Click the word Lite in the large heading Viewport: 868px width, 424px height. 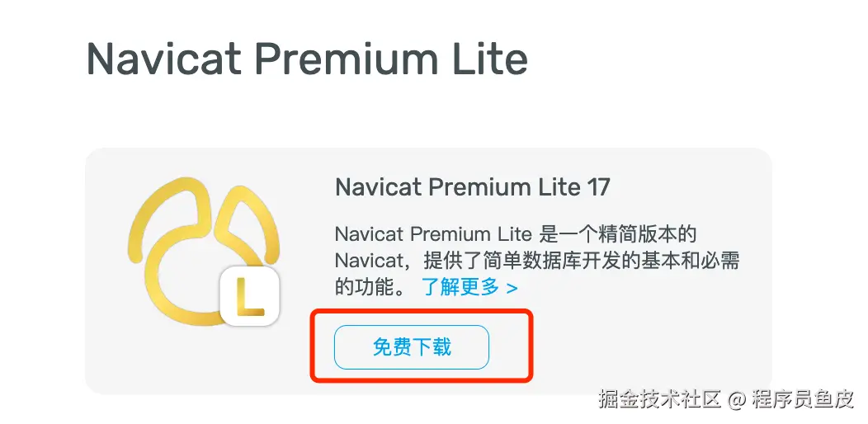[x=490, y=58]
